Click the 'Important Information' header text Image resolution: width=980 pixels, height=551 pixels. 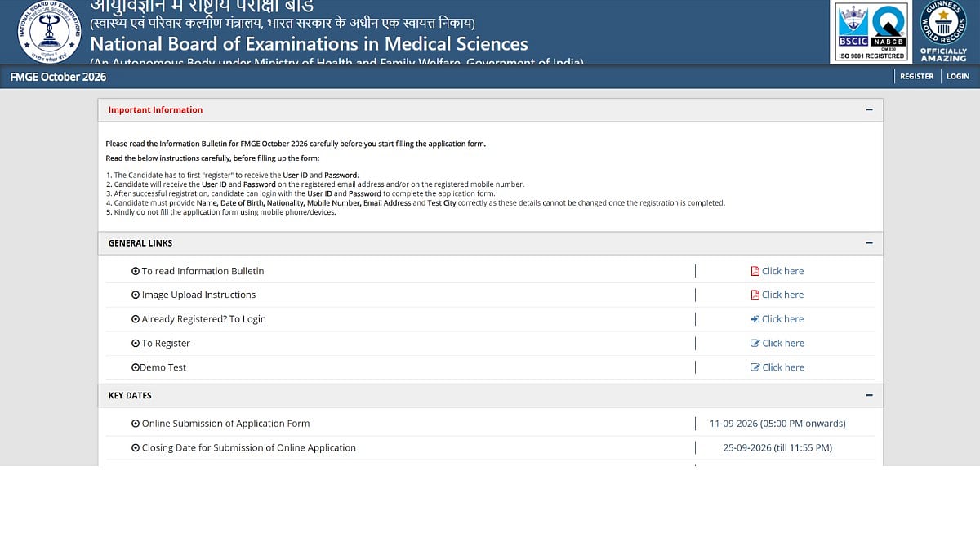(155, 110)
